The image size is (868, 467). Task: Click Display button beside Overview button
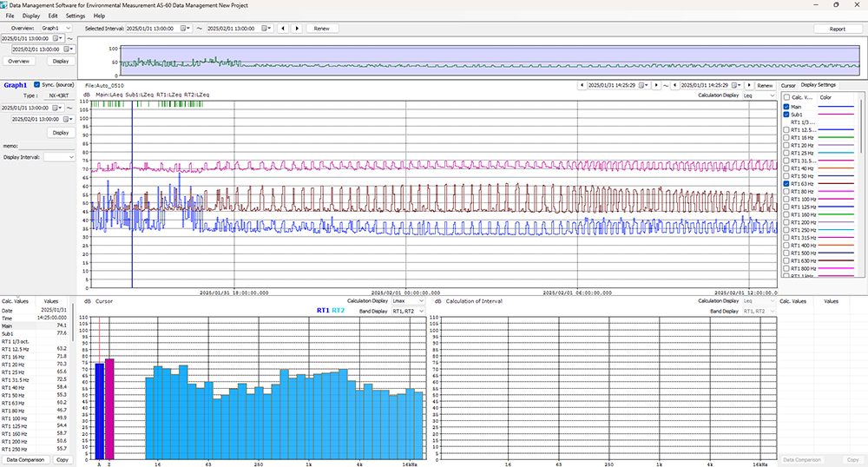61,62
